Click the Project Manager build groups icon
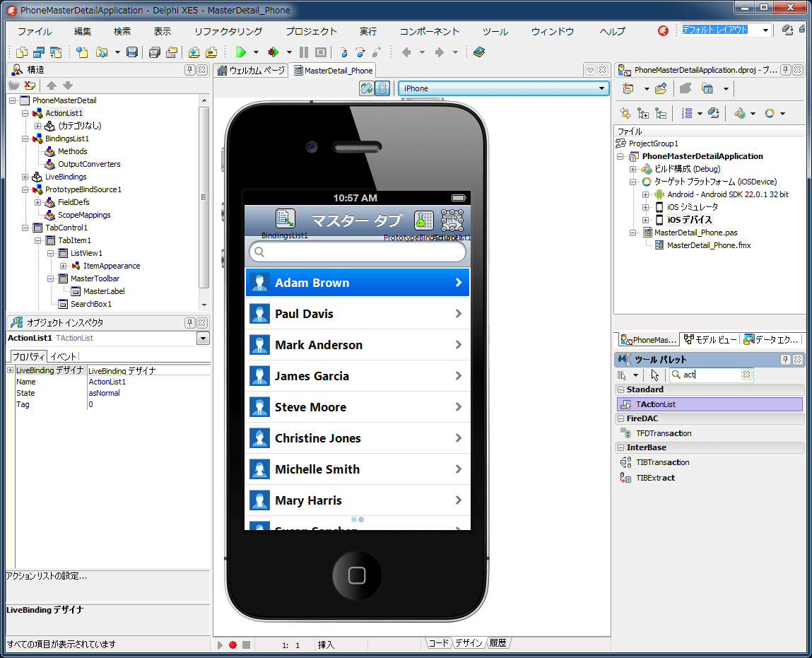This screenshot has width=812, height=658. (714, 113)
